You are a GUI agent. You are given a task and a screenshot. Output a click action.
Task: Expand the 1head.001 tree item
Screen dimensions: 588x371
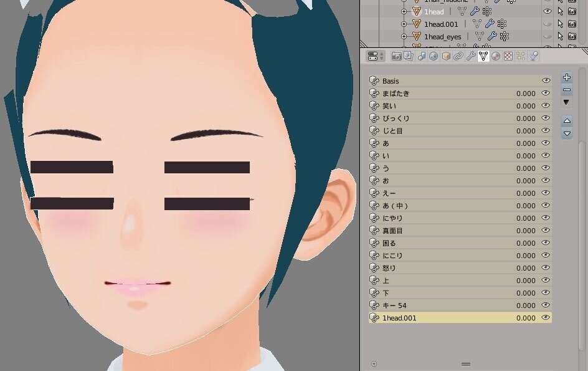(x=404, y=24)
